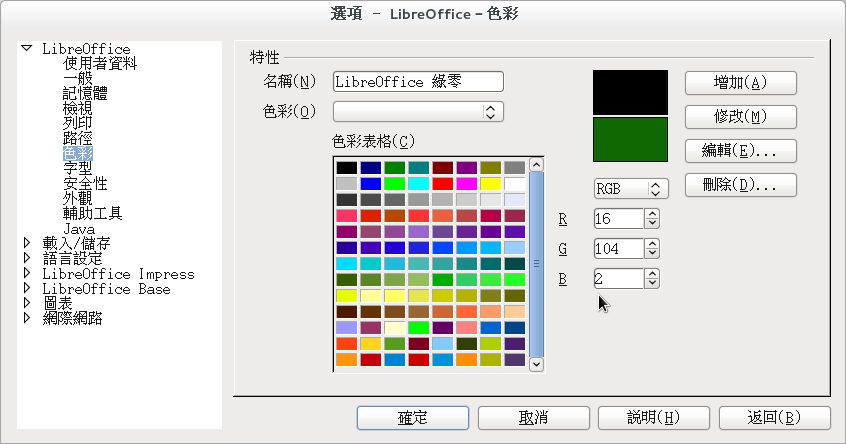The image size is (846, 444).
Task: Click the 增加(A) add button
Action: tap(741, 83)
